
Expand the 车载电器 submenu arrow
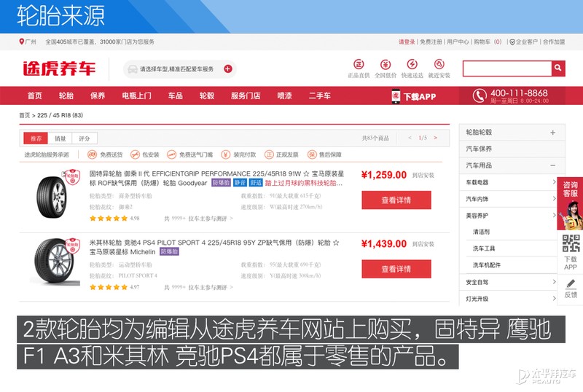[554, 182]
